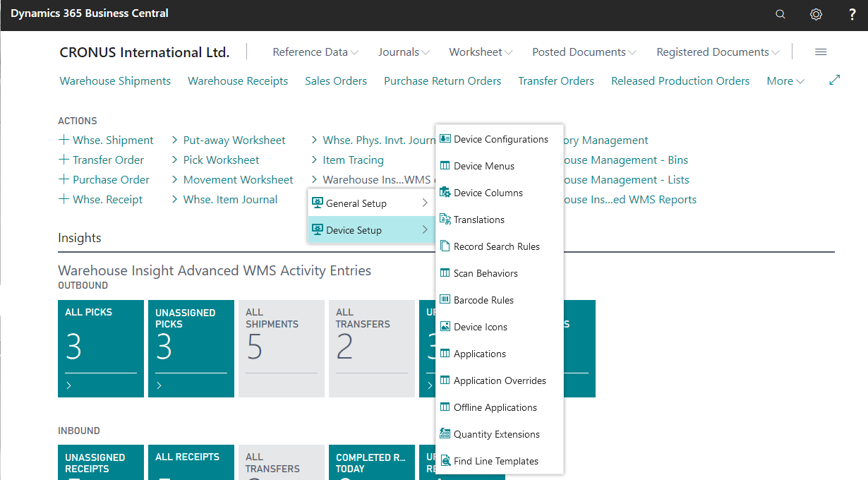The width and height of the screenshot is (868, 480).
Task: Click the Scan Behaviors table icon
Action: (445, 273)
